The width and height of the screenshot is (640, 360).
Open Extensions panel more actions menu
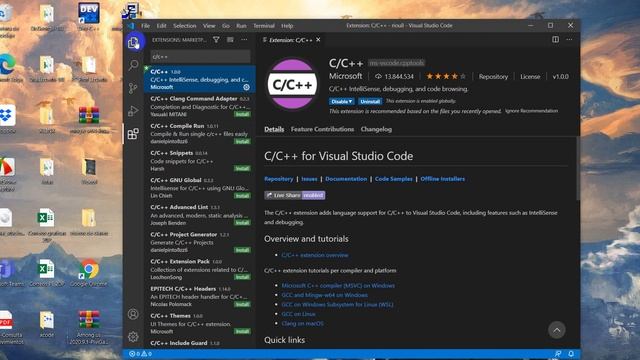(244, 40)
